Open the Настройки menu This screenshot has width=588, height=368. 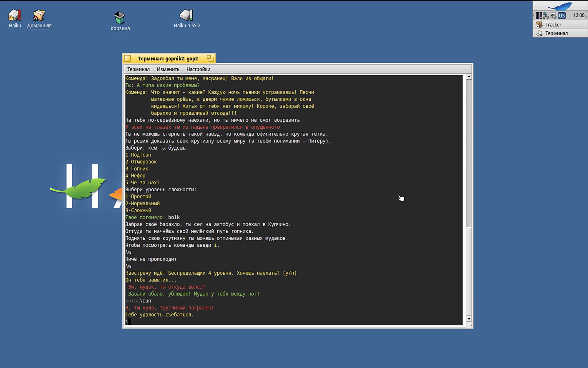198,69
